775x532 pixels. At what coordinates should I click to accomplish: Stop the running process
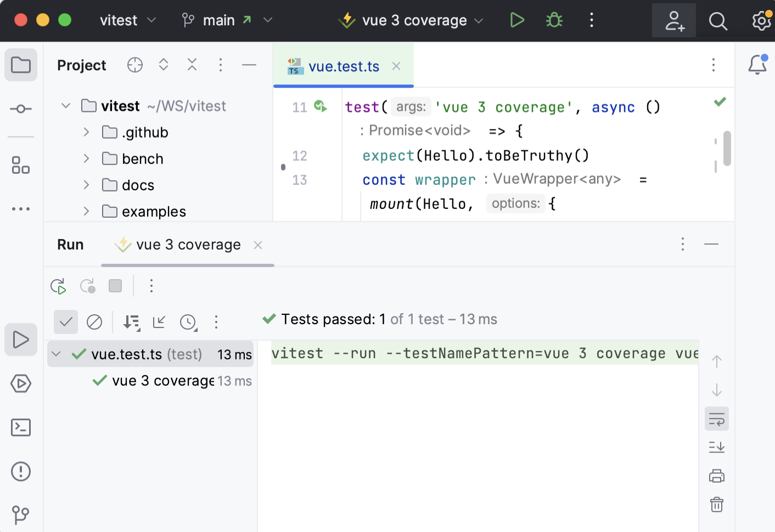(x=115, y=286)
